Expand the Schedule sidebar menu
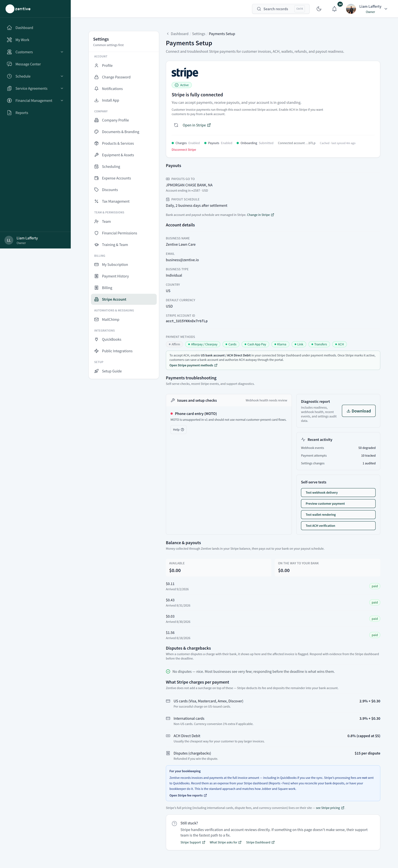 pos(35,76)
